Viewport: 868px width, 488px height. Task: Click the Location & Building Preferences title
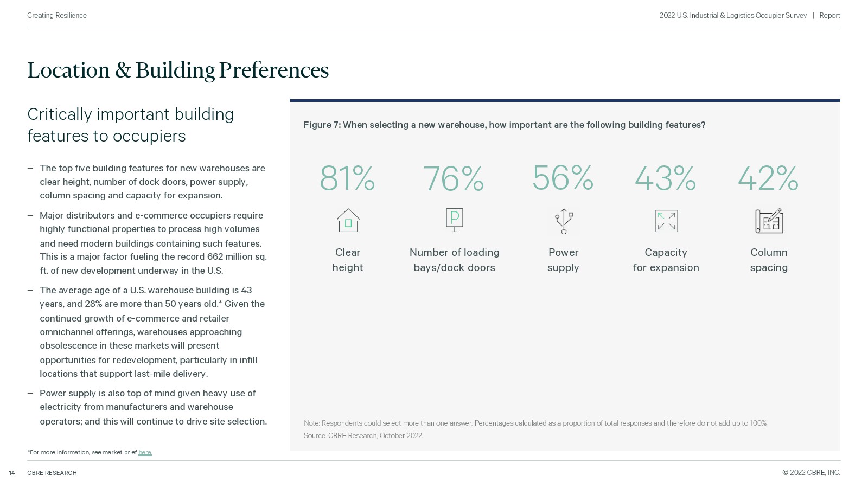click(178, 70)
